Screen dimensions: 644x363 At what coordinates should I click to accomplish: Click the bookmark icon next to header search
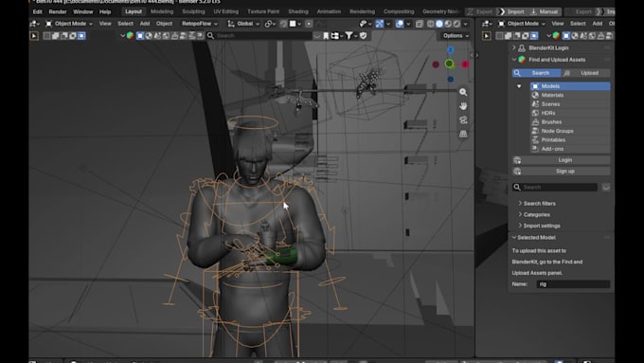tap(326, 36)
